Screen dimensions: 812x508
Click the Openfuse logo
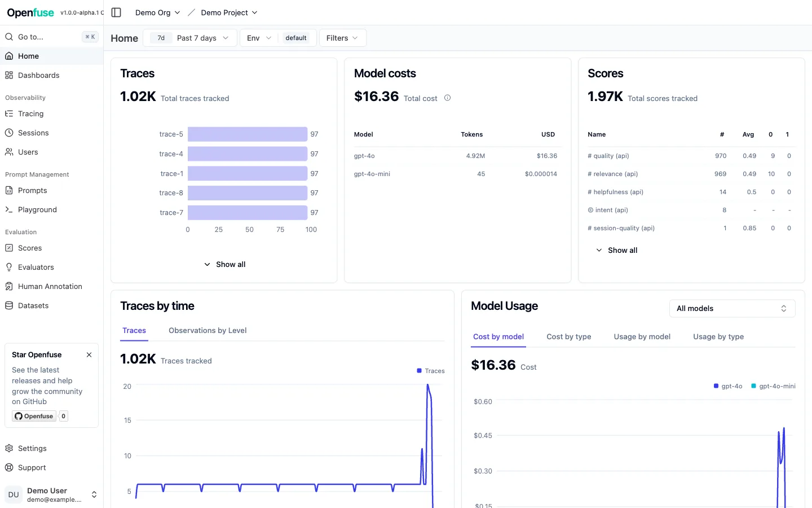[30, 12]
